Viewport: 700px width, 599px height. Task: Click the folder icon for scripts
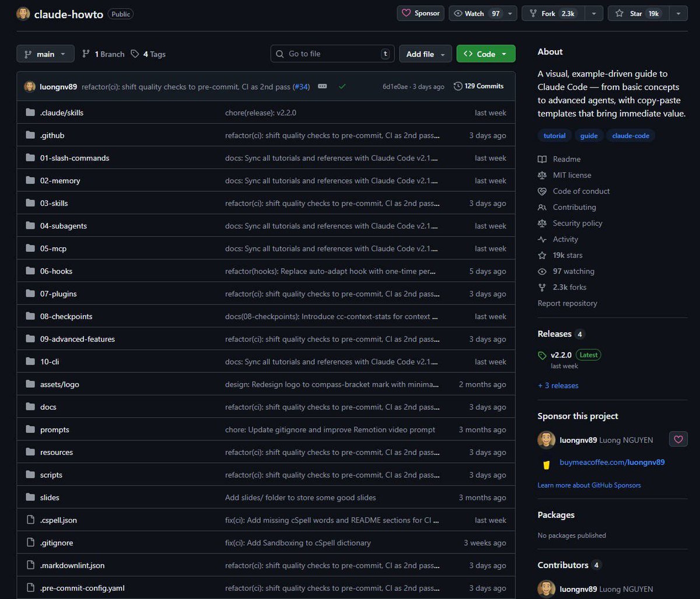[x=30, y=475]
